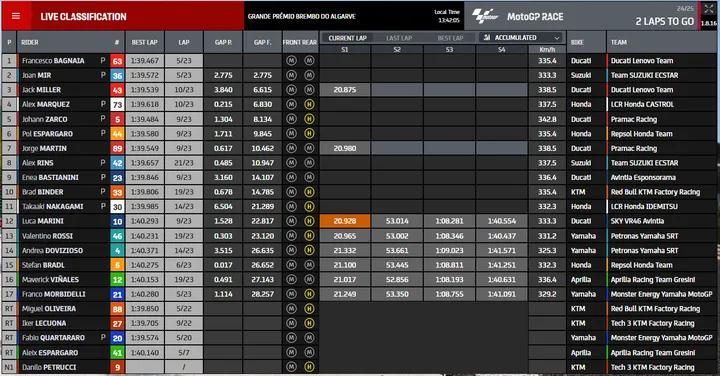The width and height of the screenshot is (720, 376).
Task: Click Bagnaia's front tyre M icon
Action: point(291,61)
